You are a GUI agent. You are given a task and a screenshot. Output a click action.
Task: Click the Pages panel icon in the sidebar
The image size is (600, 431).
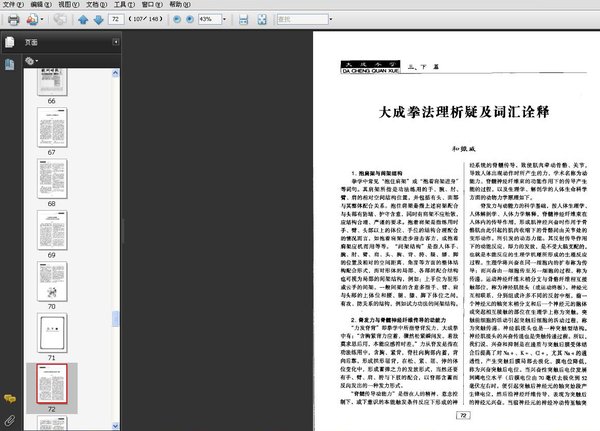point(10,42)
